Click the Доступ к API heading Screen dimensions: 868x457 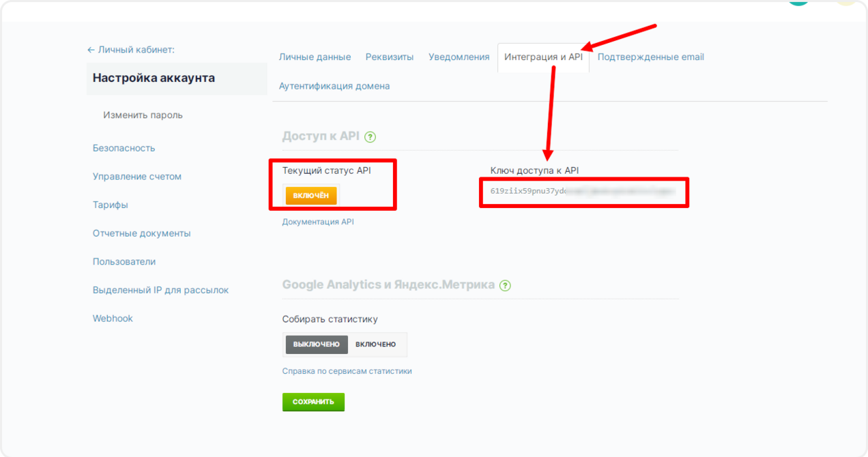pyautogui.click(x=321, y=136)
